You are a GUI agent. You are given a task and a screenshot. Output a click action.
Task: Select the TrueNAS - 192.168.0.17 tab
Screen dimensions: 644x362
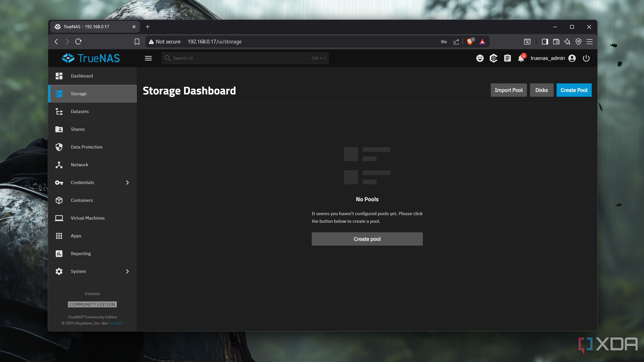click(95, 26)
